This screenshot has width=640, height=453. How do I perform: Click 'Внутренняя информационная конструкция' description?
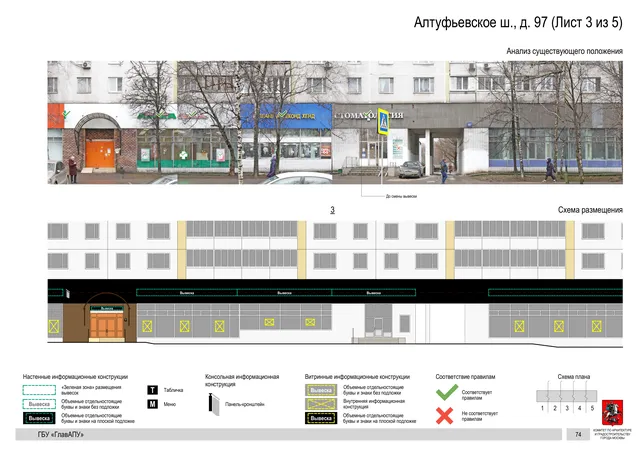point(374,404)
